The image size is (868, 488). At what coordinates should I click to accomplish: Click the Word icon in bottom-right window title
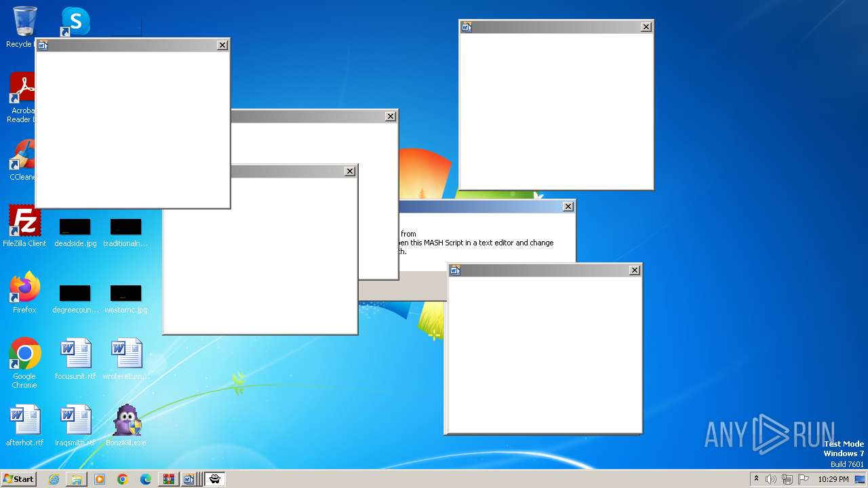455,270
